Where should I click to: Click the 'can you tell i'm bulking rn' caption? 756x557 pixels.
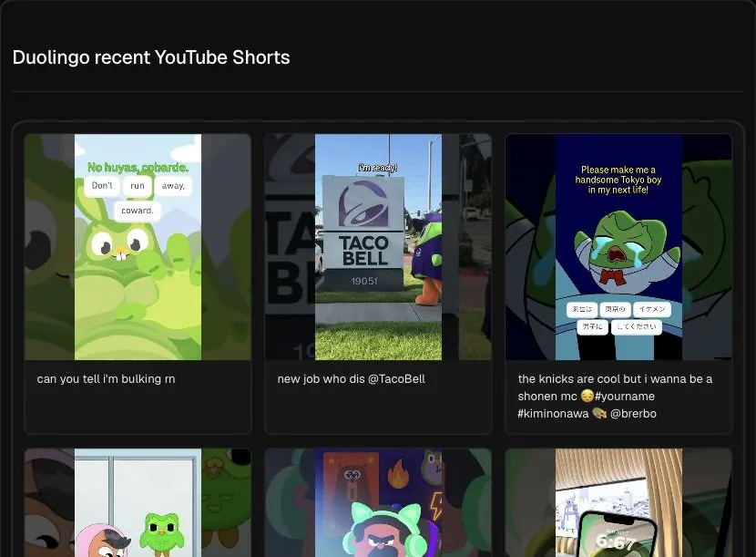coord(106,379)
